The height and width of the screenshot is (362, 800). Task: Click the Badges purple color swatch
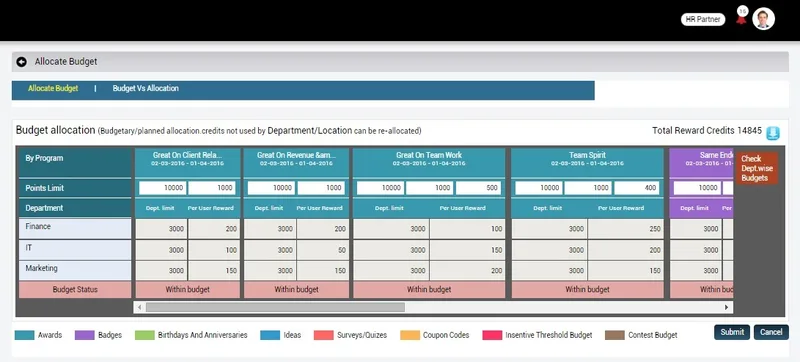pyautogui.click(x=85, y=335)
